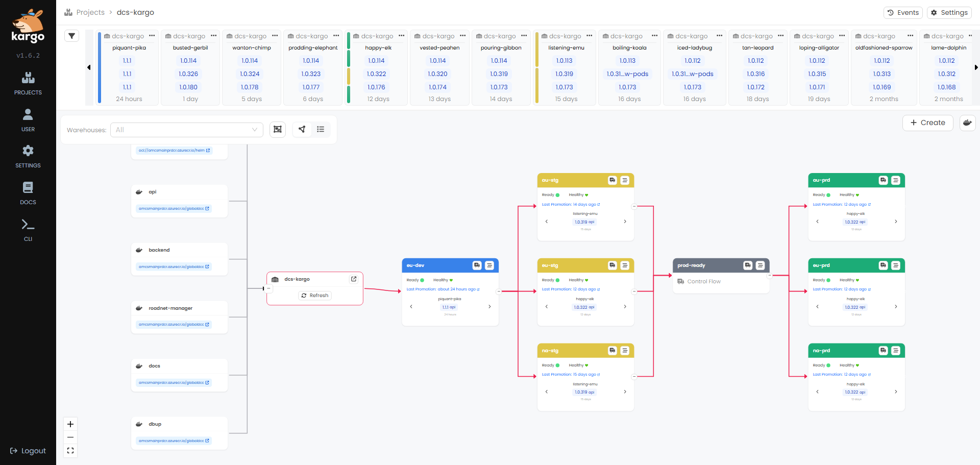Open the docs subscription repo link
Image resolution: width=980 pixels, height=465 pixels.
pyautogui.click(x=174, y=383)
